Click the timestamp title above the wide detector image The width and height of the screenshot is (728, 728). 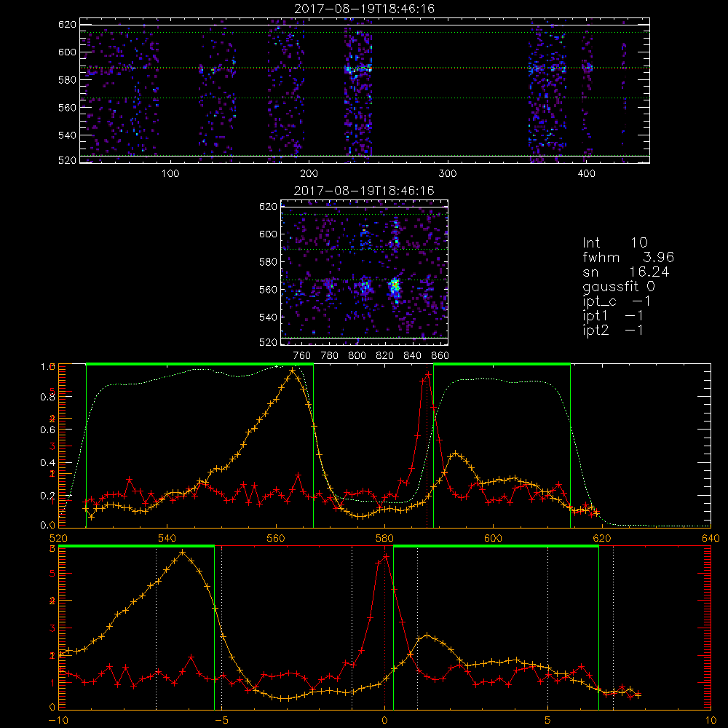[x=364, y=9]
